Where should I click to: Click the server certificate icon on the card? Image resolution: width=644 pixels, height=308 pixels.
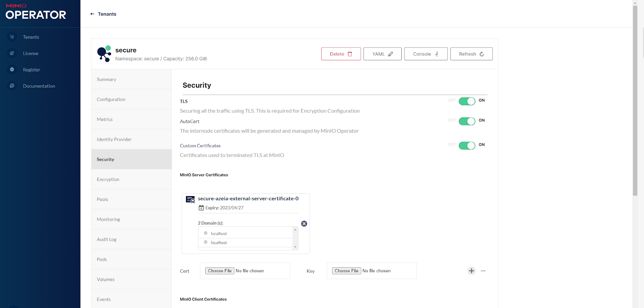click(190, 199)
